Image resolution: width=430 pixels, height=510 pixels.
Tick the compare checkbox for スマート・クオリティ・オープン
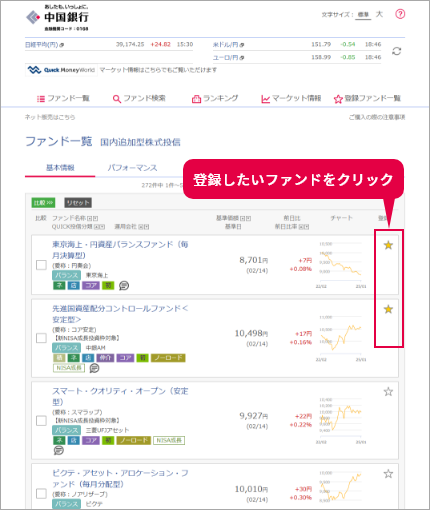(41, 421)
